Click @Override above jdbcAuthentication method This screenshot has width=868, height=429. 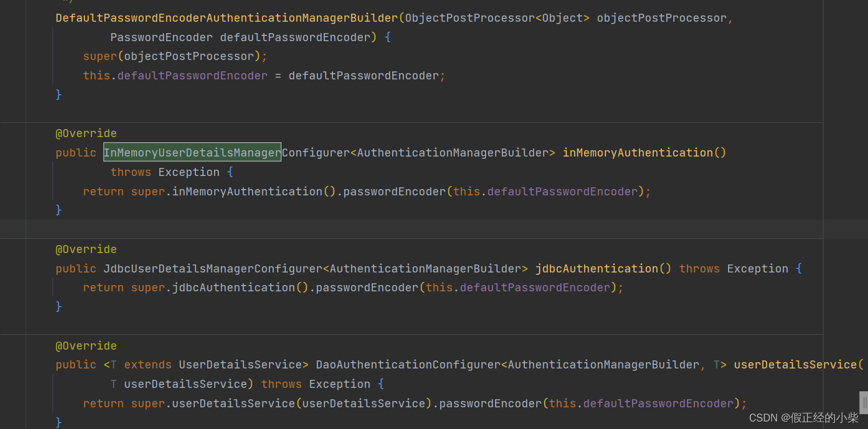pos(86,250)
